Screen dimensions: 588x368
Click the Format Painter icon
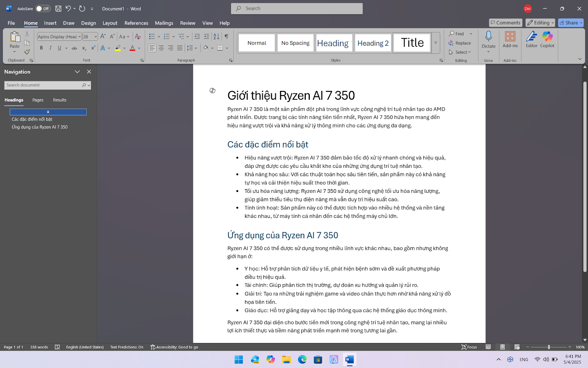[27, 52]
